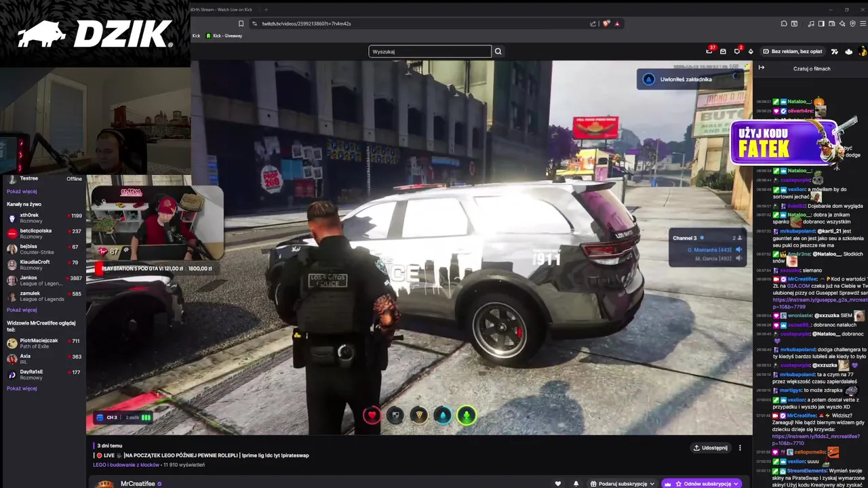Open the browser hamburger menu
The width and height of the screenshot is (868, 488).
[x=861, y=24]
